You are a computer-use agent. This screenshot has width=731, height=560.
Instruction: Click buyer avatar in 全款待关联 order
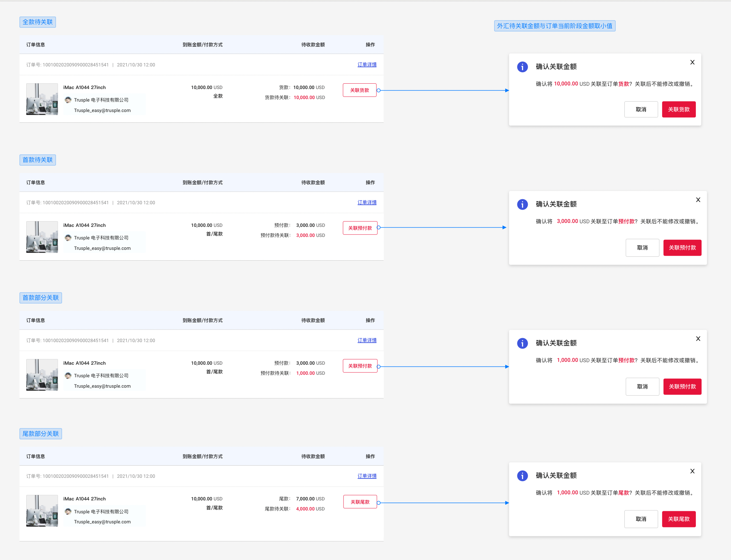[x=68, y=100]
